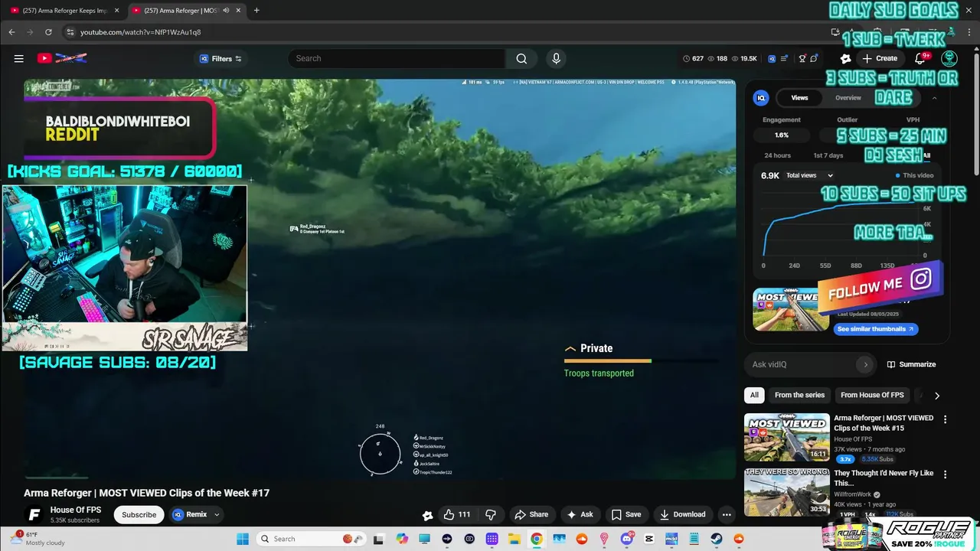Select the All filter chip
This screenshot has width=980, height=551.
click(x=754, y=395)
